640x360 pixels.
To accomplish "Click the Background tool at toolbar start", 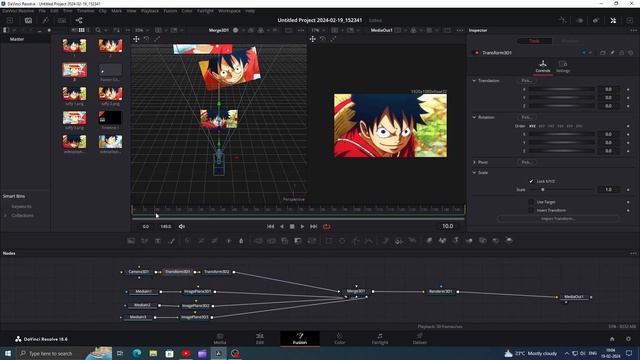I will tap(131, 241).
